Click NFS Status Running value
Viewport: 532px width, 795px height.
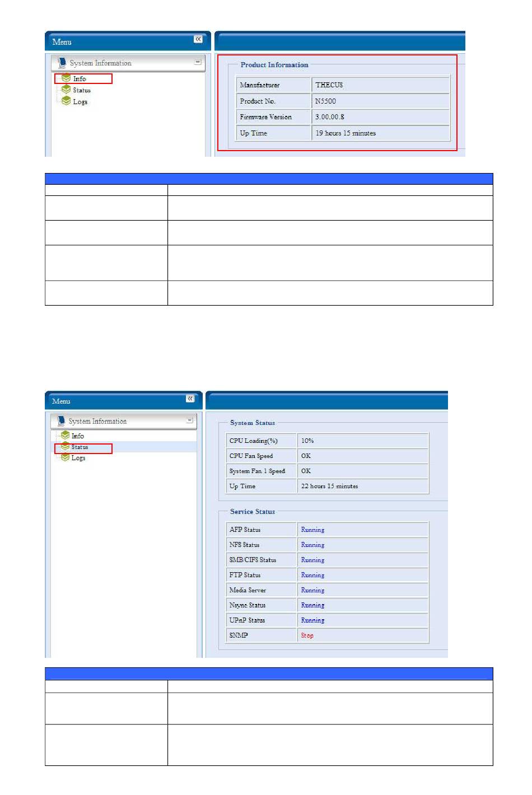(x=312, y=545)
